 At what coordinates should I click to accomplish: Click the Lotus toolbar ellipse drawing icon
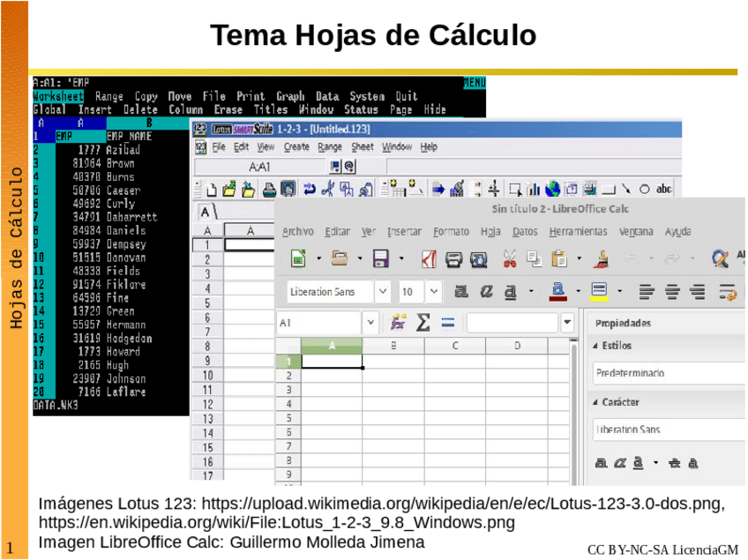click(645, 190)
